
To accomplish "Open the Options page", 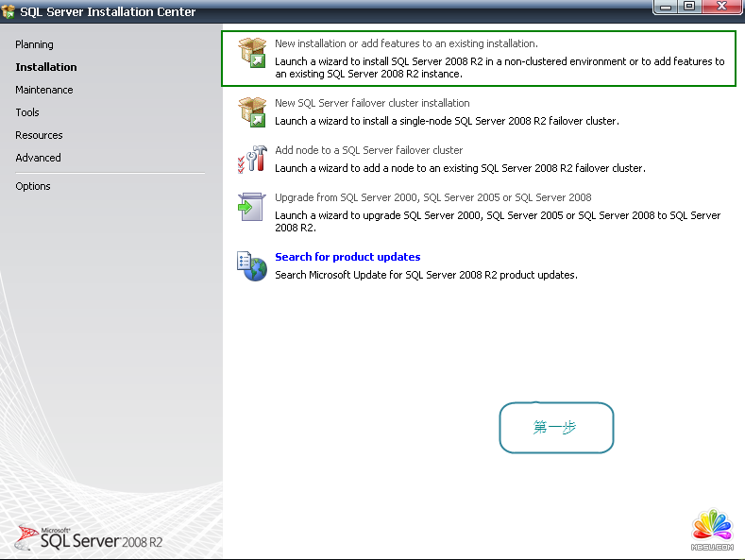I will [x=33, y=186].
